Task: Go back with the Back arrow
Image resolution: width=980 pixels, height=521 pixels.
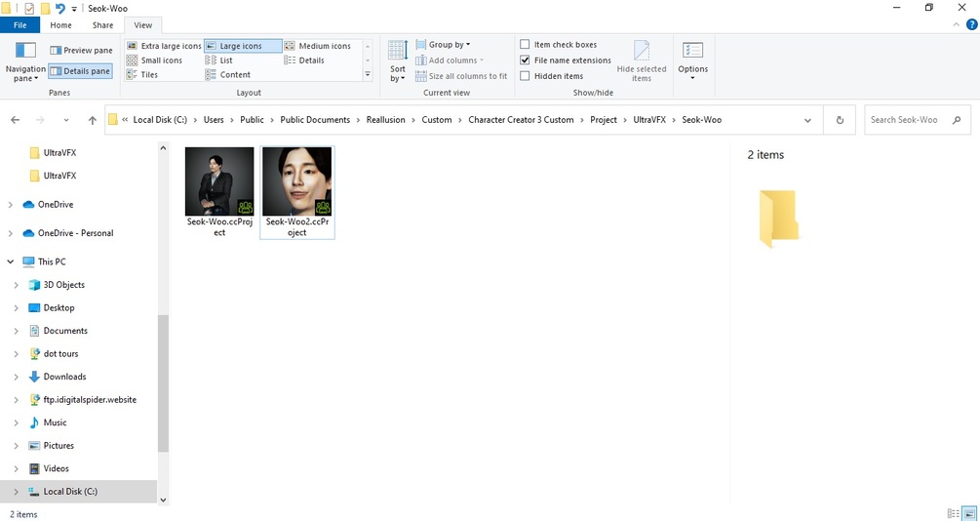Action: tap(15, 119)
